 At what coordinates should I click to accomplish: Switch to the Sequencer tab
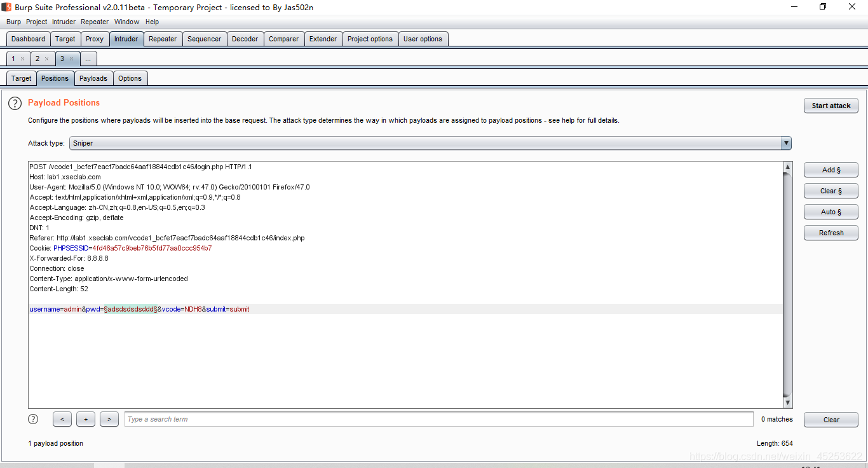click(x=205, y=39)
